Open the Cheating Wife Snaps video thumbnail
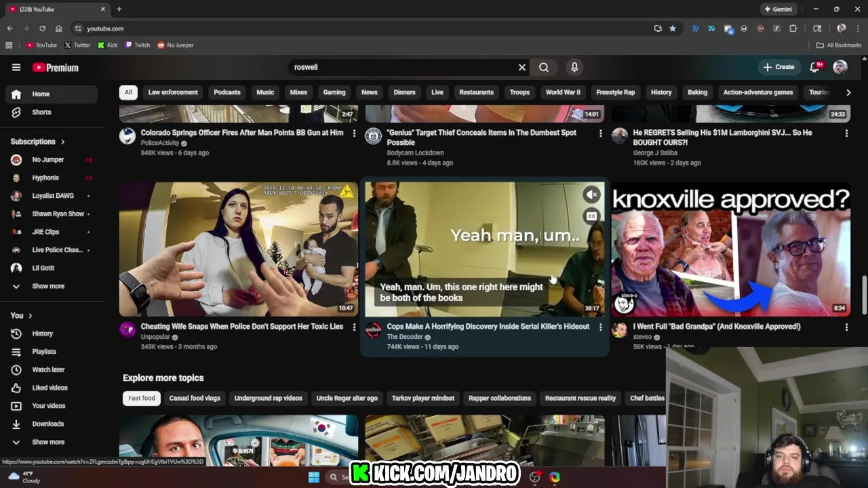868x488 pixels. (239, 249)
